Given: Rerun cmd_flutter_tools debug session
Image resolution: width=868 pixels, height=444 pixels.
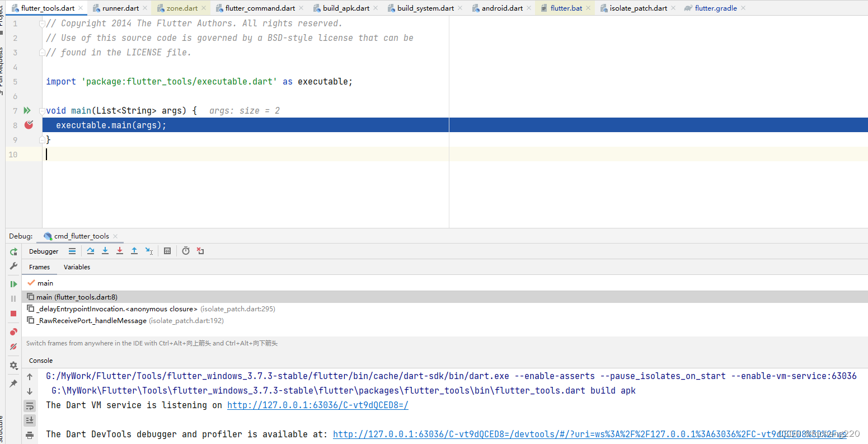Looking at the screenshot, I should 13,252.
